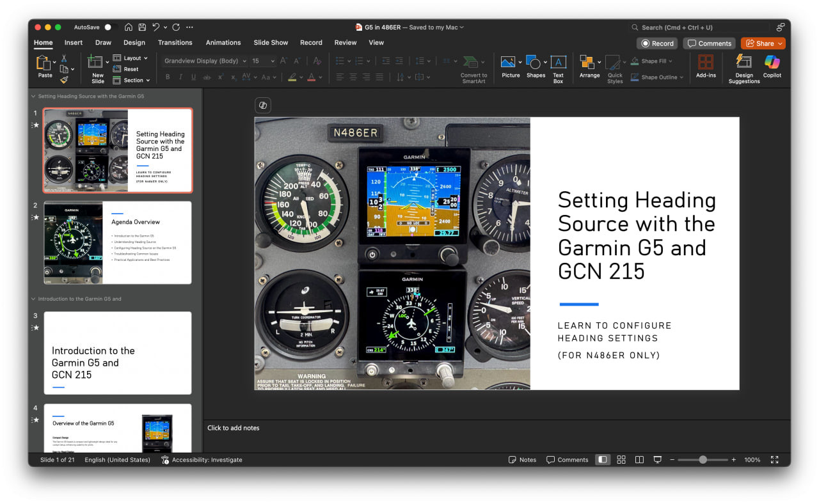
Task: Undo the last action
Action: [x=155, y=28]
